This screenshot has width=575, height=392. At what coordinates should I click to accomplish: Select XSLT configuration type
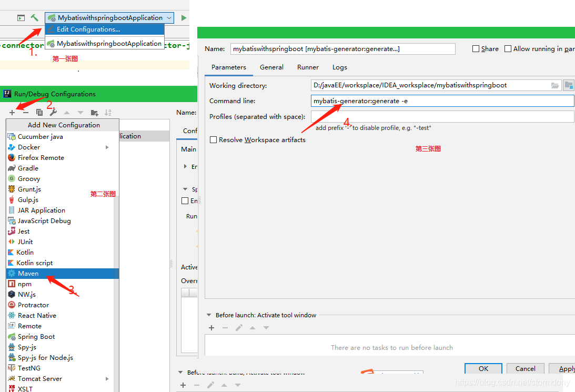point(60,388)
